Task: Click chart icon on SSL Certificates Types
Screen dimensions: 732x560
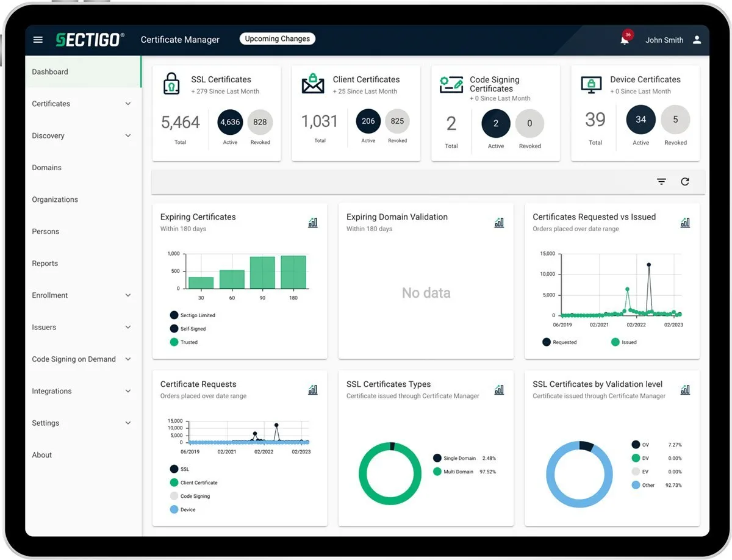Action: (x=499, y=390)
